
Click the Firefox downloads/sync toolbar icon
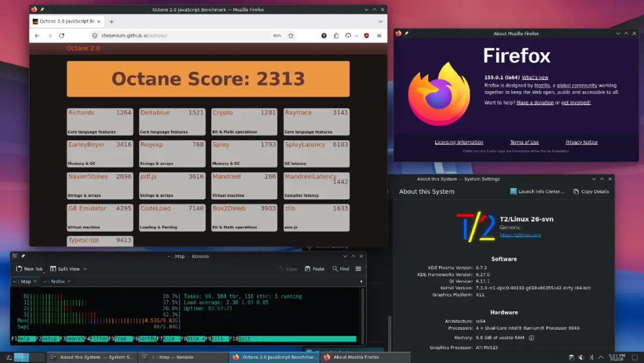click(x=348, y=35)
